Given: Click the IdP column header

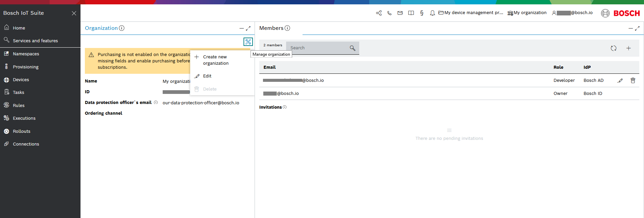Looking at the screenshot, I should click(587, 67).
